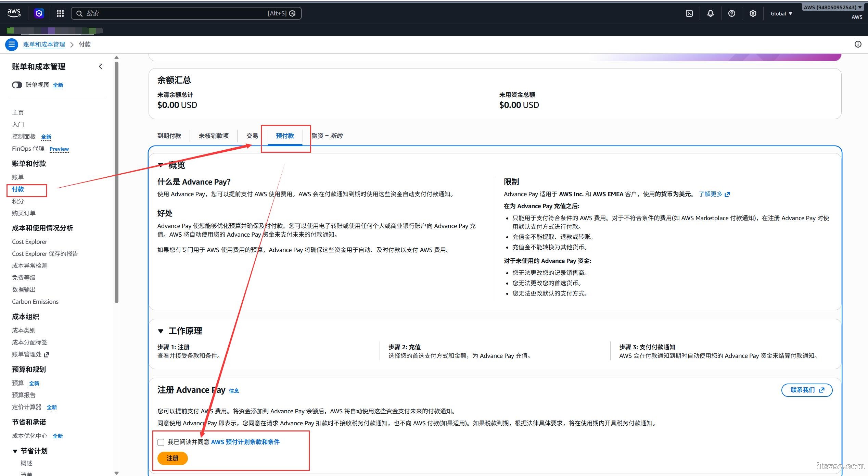Viewport: 868px width, 476px height.
Task: Open 积分 in the sidebar
Action: click(x=18, y=201)
